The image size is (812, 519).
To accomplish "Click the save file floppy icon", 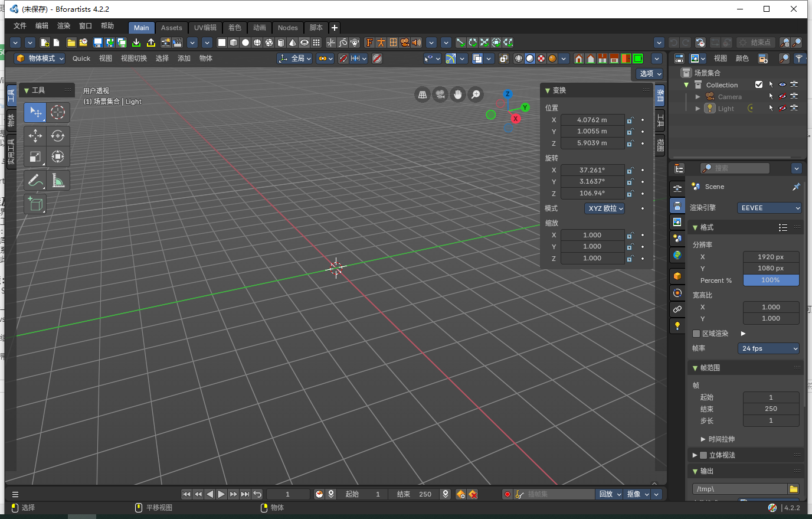I will [x=98, y=43].
